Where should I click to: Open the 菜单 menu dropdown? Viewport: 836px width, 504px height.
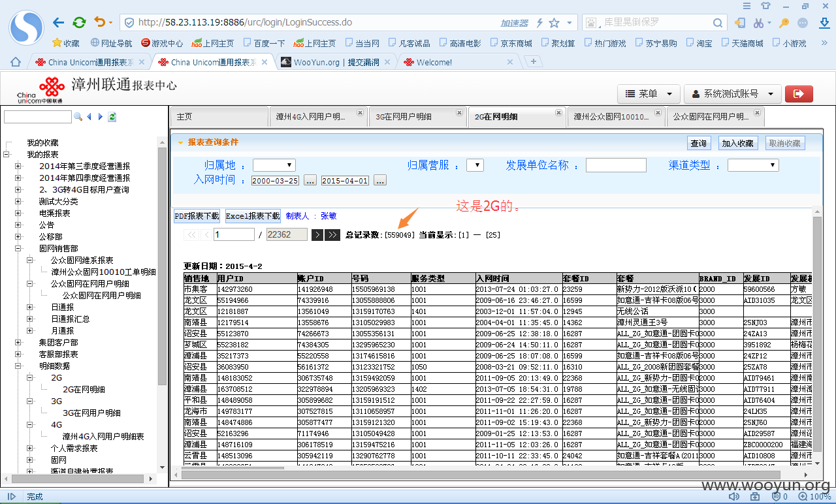pos(649,94)
